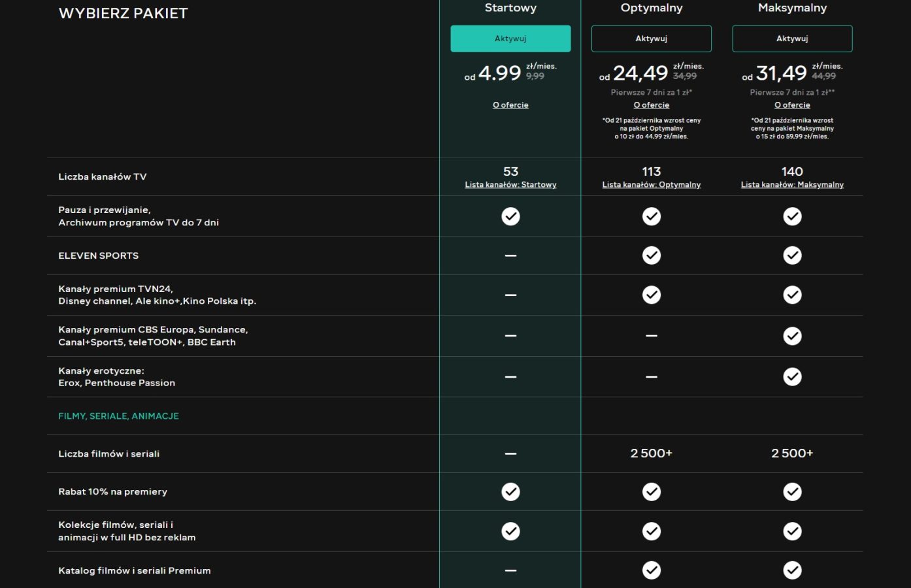Click Rabat 10% checkmark in Startowy column
The width and height of the screenshot is (911, 588).
[510, 492]
